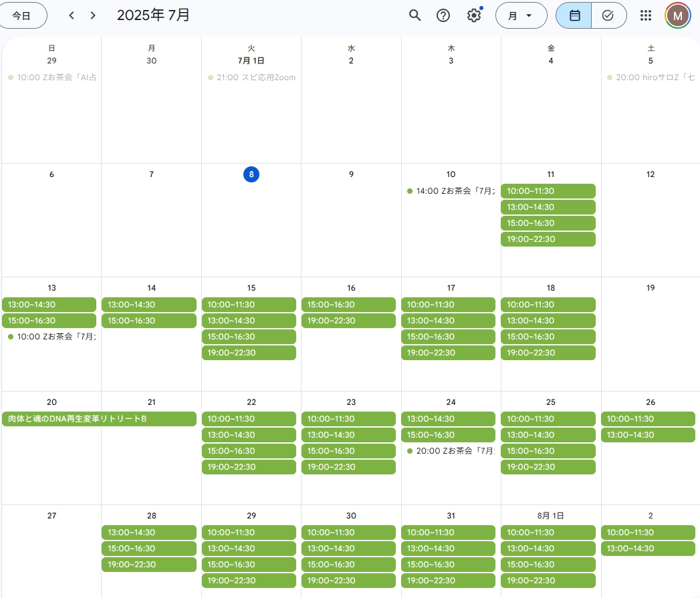Expand the 月 view dropdown

521,15
